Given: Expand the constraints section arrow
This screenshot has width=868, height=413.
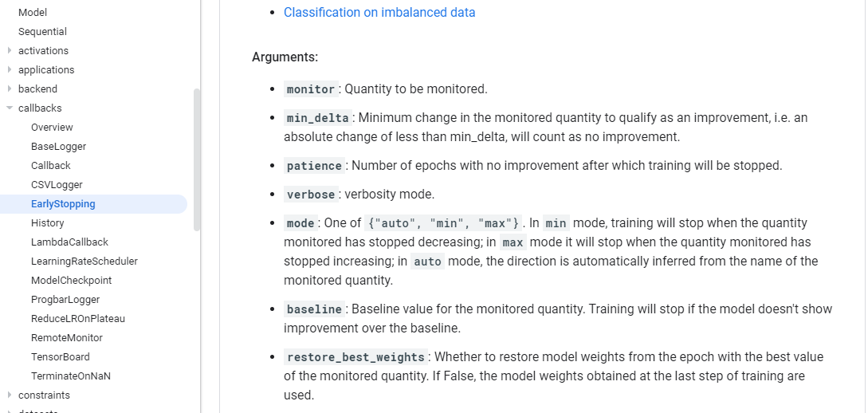Looking at the screenshot, I should [x=10, y=395].
